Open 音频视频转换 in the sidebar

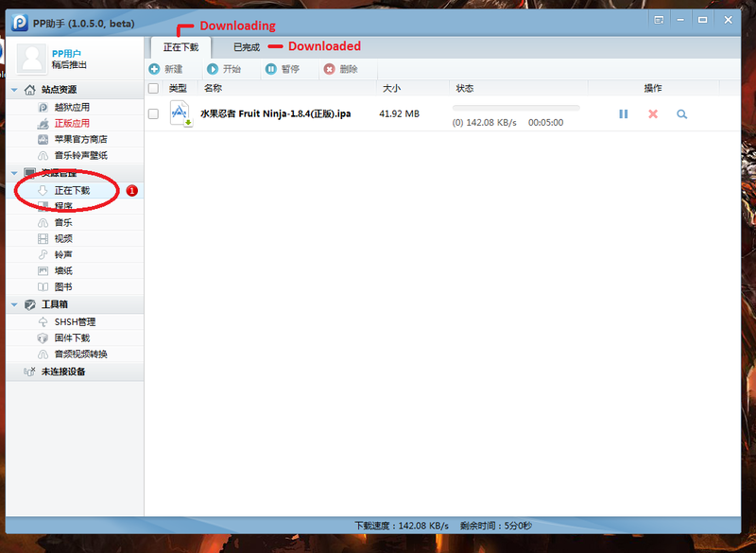click(x=80, y=354)
